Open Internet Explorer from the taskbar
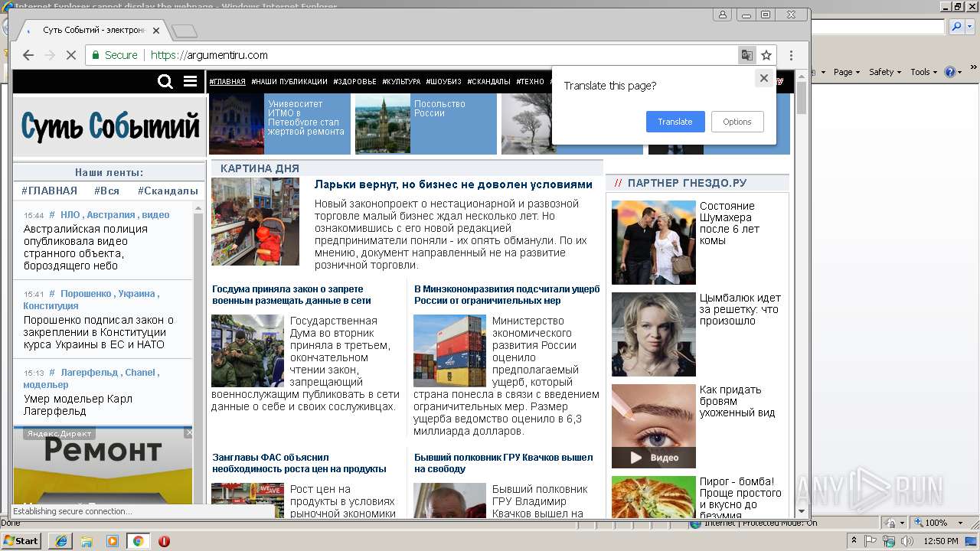The width and height of the screenshot is (980, 551). tap(60, 541)
